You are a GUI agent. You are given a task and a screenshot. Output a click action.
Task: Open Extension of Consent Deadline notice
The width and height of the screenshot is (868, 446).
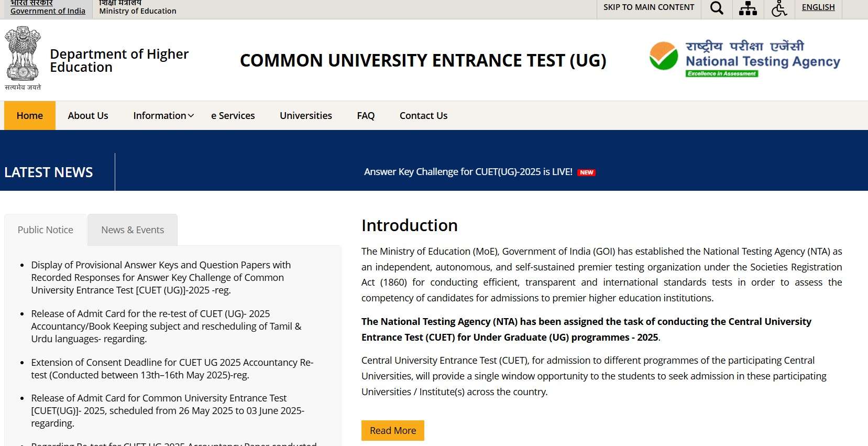pos(172,368)
